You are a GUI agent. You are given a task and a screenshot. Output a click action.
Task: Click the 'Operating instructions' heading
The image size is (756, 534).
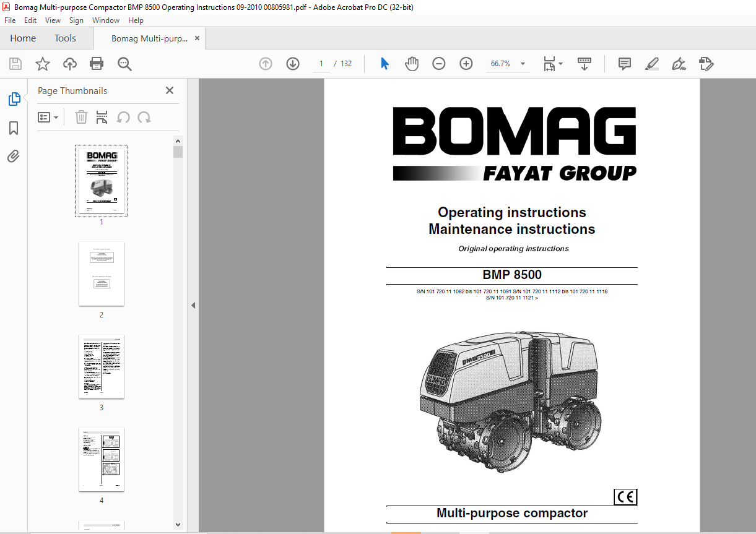tap(512, 212)
